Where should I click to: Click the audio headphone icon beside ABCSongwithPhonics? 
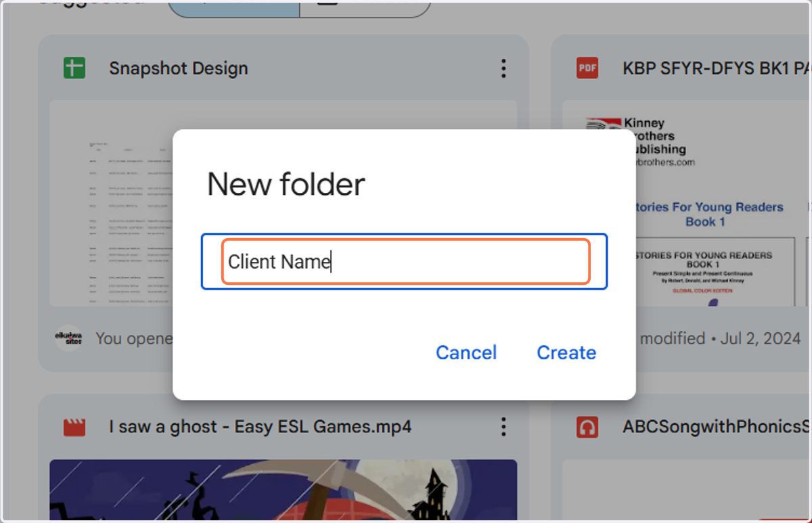[x=587, y=427]
